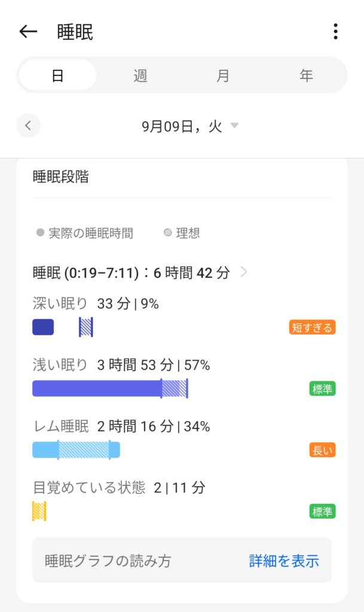Select the 年 year view tab

[x=306, y=76]
